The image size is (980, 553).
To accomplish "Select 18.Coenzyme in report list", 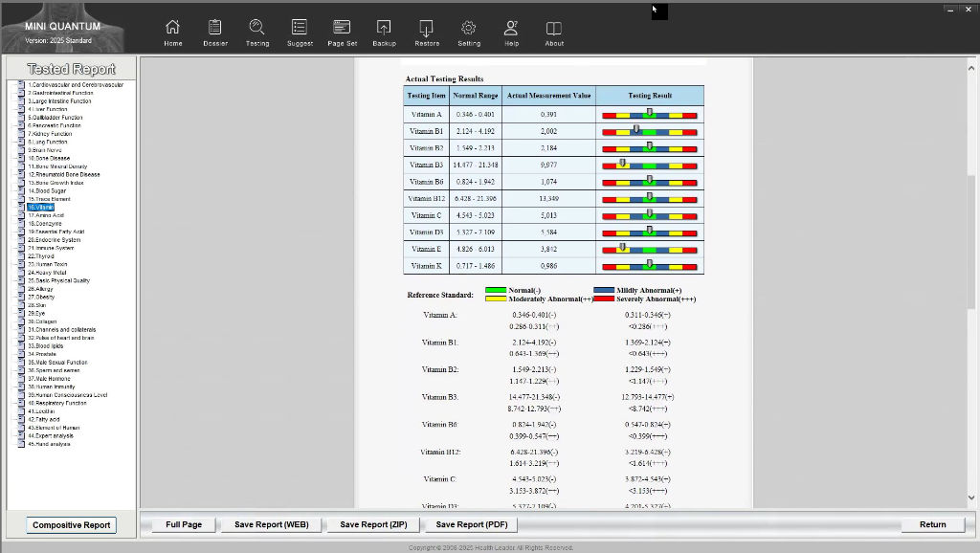I will tap(45, 223).
